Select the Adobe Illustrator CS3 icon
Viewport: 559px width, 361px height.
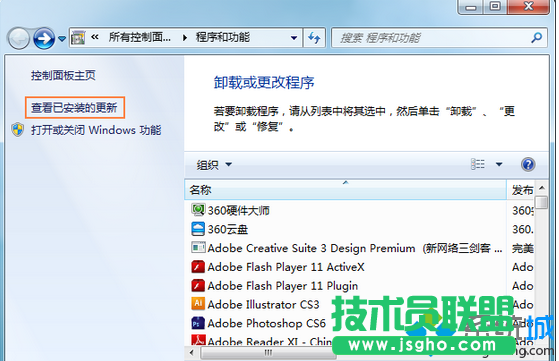(198, 304)
